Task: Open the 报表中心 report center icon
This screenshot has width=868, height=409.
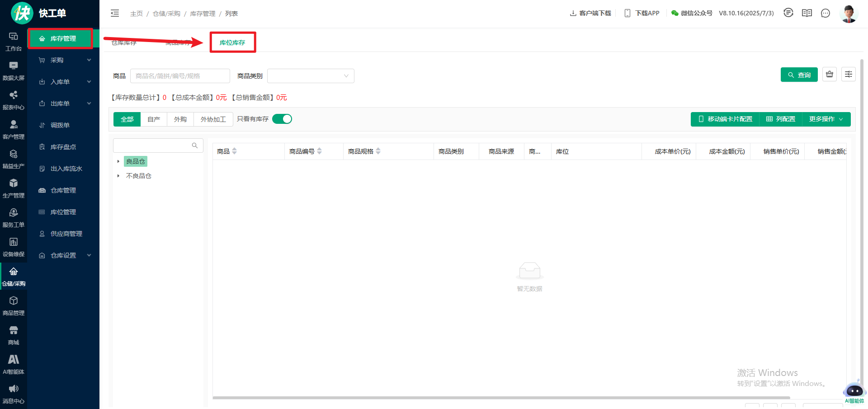Action: coord(14,100)
